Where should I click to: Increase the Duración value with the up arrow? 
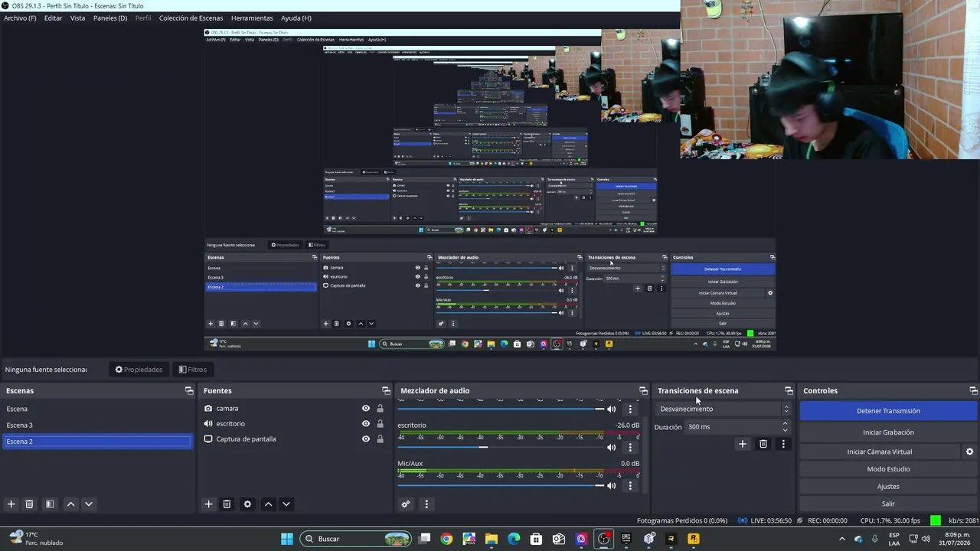point(785,424)
